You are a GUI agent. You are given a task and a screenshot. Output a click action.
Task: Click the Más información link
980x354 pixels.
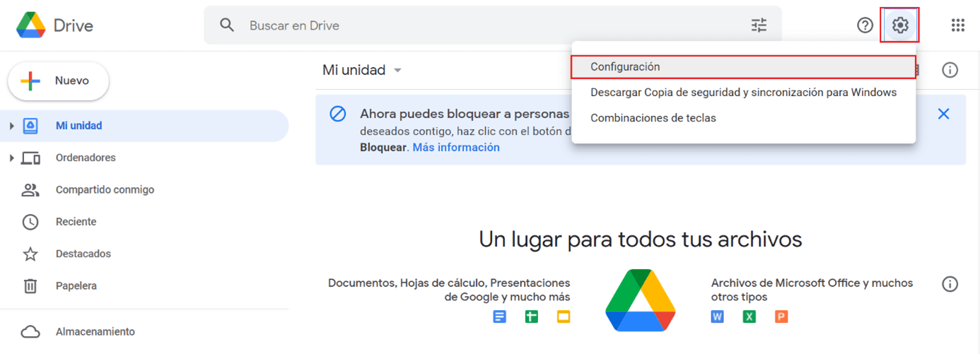point(456,148)
